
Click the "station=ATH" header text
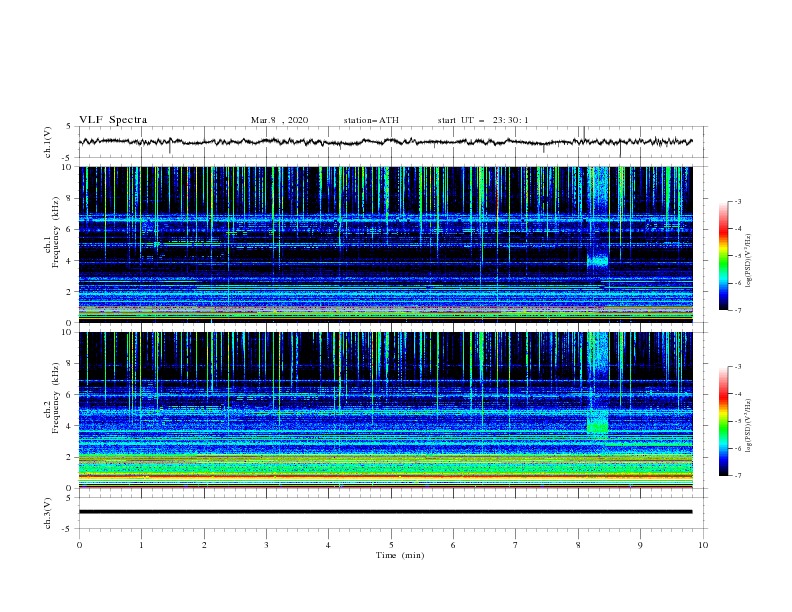click(x=371, y=120)
